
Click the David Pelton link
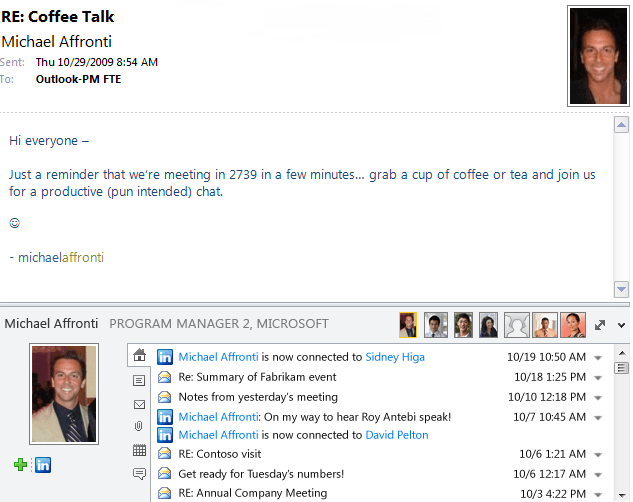pyautogui.click(x=396, y=435)
